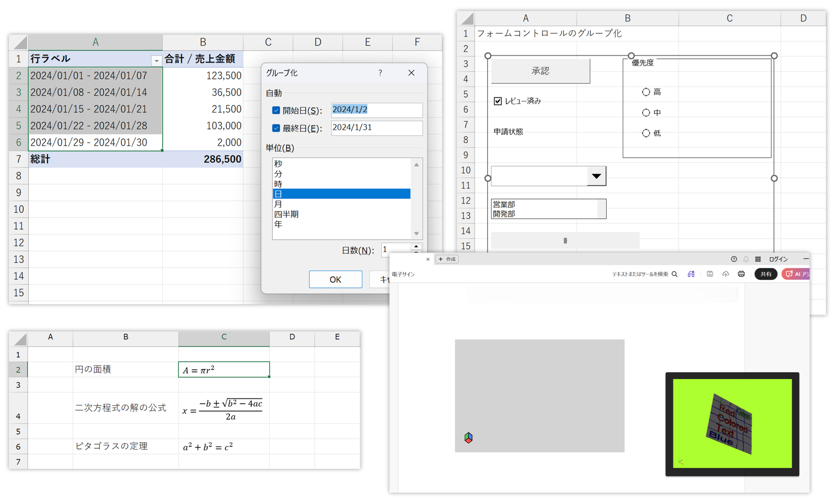Viewport: 837px width, 504px height.
Task: Click the help question mark in グループ化 dialog
Action: (380, 73)
